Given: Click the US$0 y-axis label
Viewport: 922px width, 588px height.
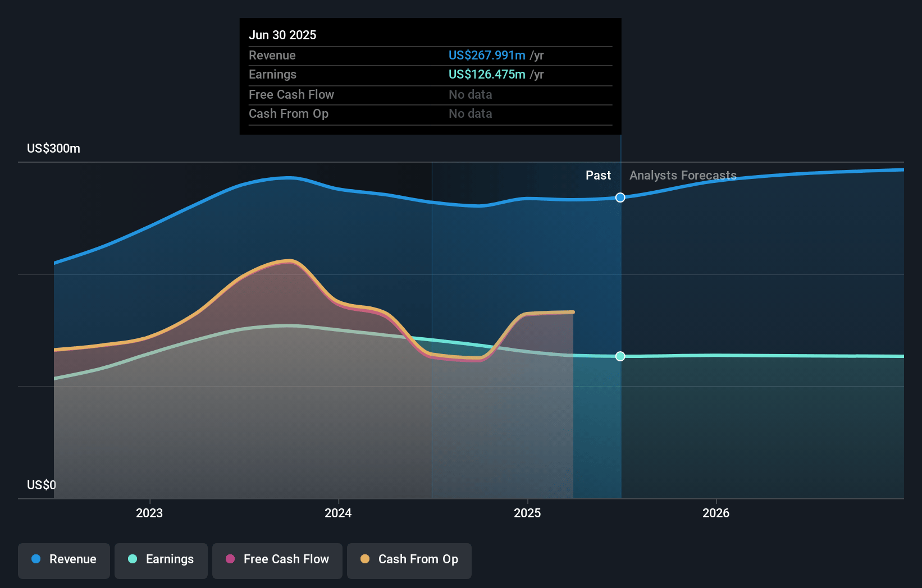Looking at the screenshot, I should point(42,485).
